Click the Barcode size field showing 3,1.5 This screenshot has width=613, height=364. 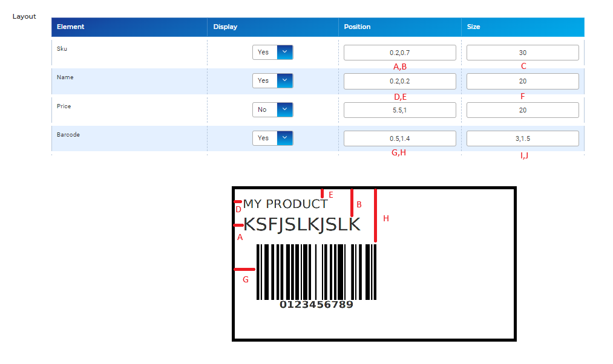coord(522,138)
